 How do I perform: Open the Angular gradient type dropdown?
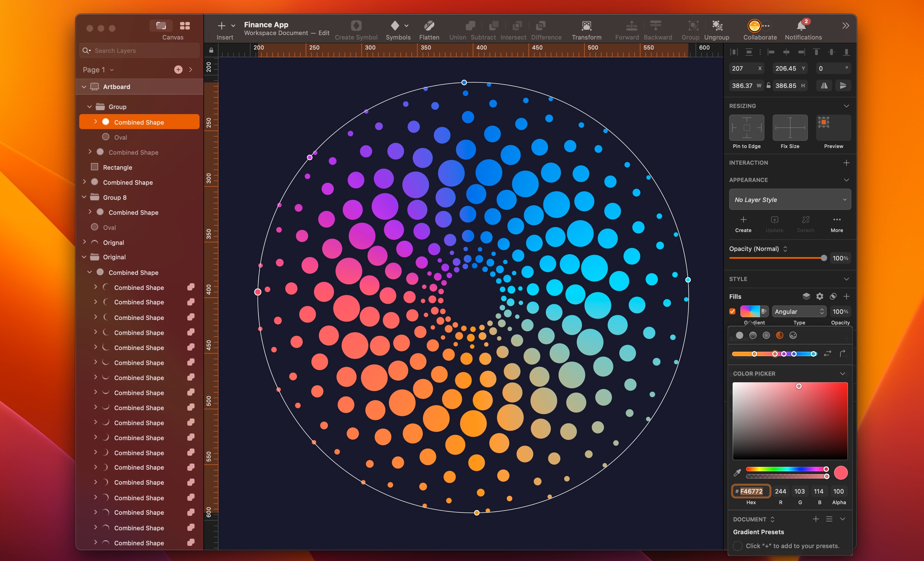point(799,311)
